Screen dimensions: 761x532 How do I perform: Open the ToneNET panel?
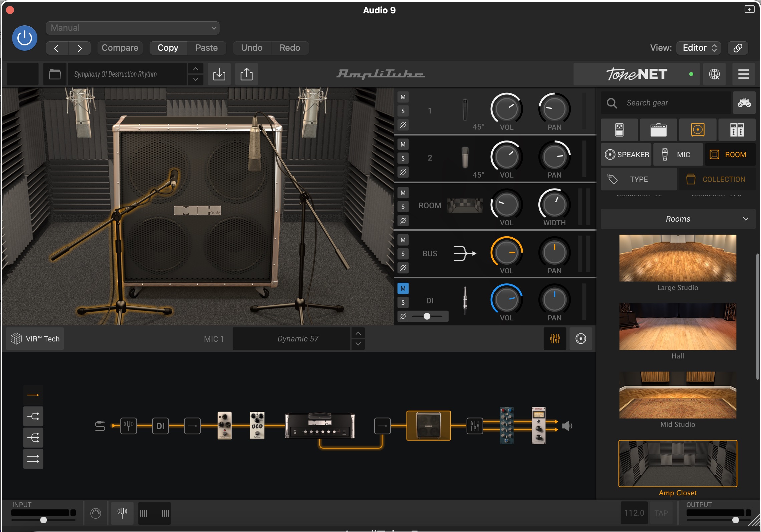[636, 74]
